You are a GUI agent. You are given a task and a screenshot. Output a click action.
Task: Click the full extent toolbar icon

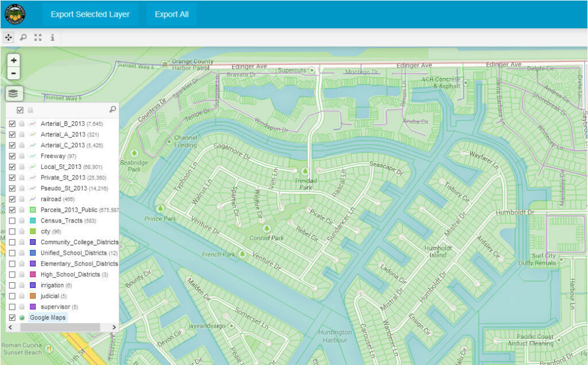38,37
